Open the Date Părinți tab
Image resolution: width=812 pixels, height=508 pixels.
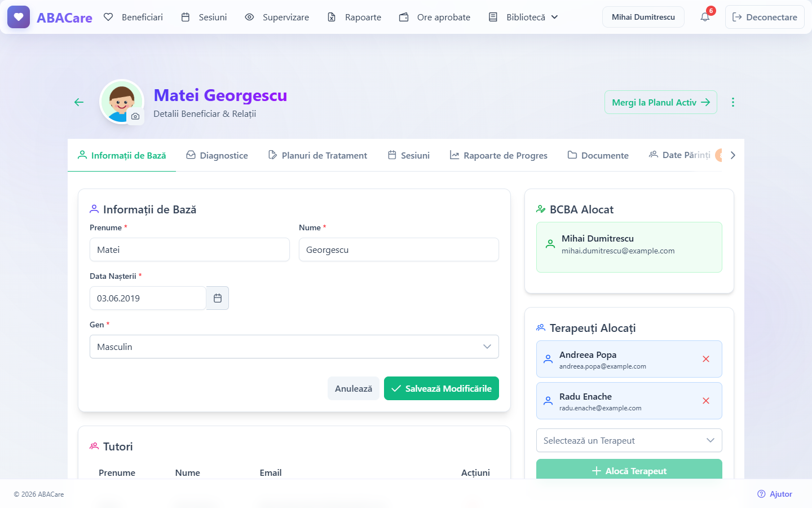point(679,155)
